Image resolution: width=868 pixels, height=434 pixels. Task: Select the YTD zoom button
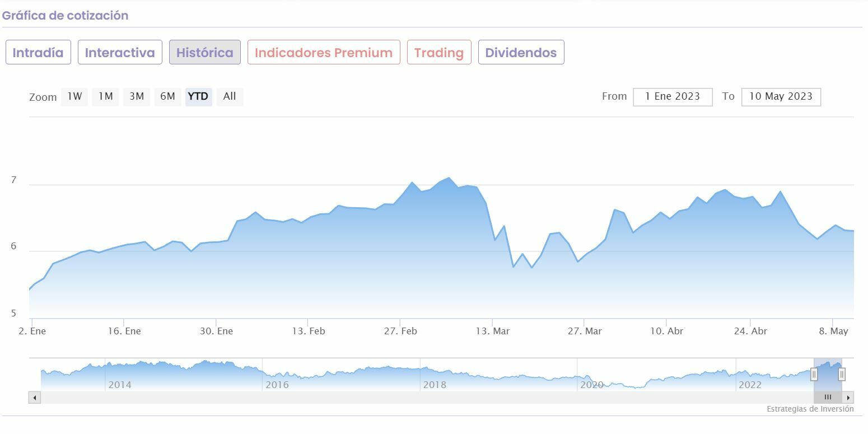coord(198,96)
